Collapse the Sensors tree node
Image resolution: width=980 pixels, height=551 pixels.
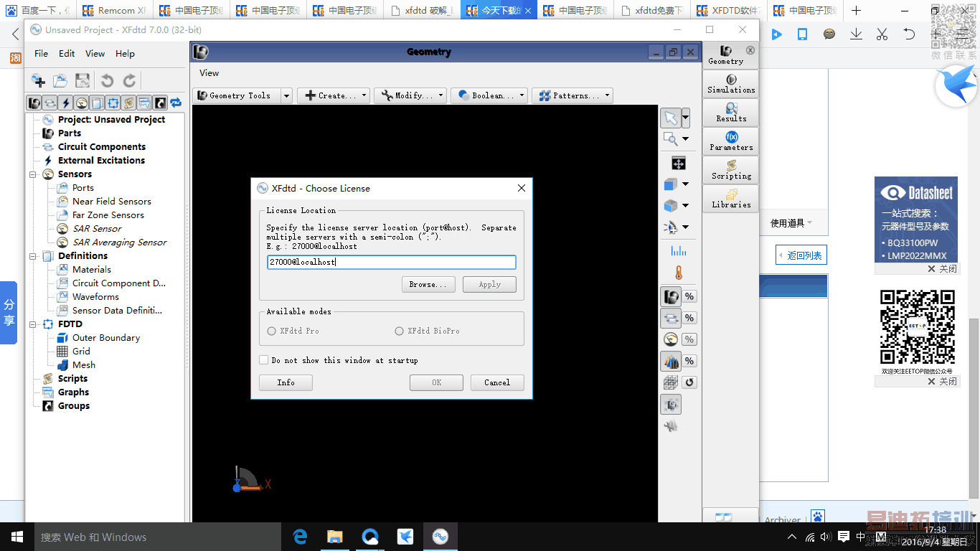click(x=32, y=174)
